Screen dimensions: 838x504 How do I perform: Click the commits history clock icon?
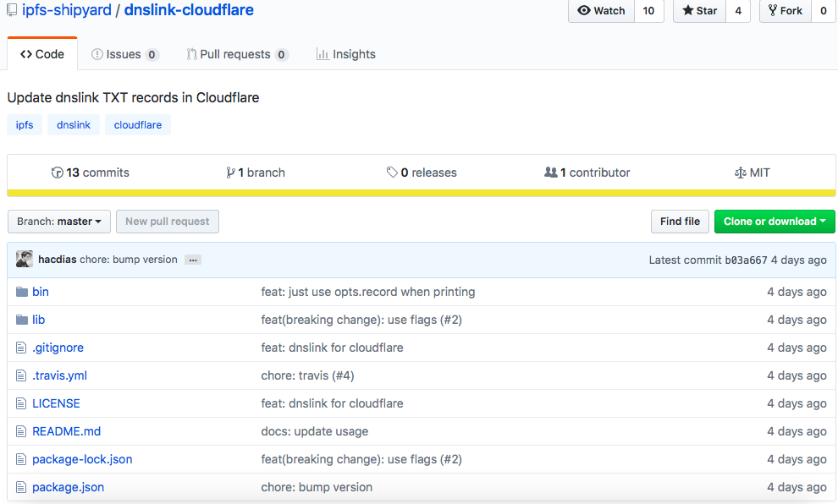point(58,173)
